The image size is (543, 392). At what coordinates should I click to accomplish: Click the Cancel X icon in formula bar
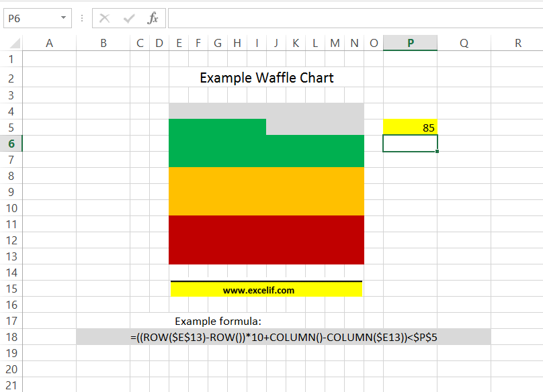point(105,18)
